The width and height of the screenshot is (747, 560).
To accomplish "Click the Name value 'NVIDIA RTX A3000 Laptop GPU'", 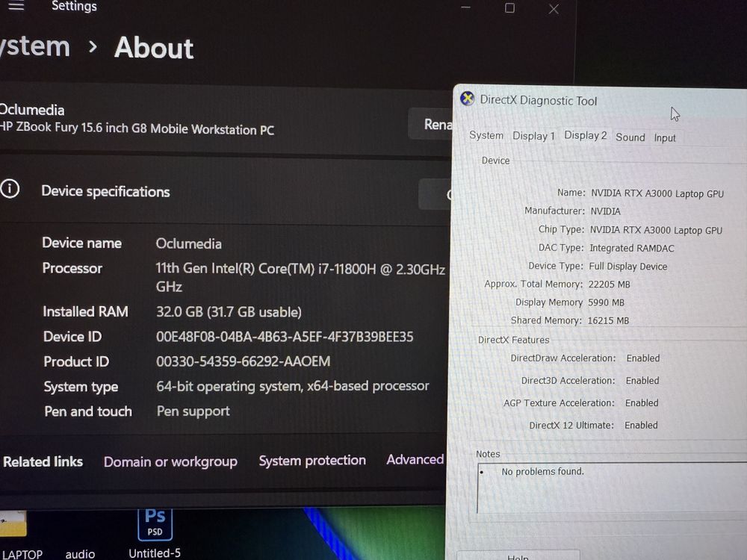I will [657, 193].
